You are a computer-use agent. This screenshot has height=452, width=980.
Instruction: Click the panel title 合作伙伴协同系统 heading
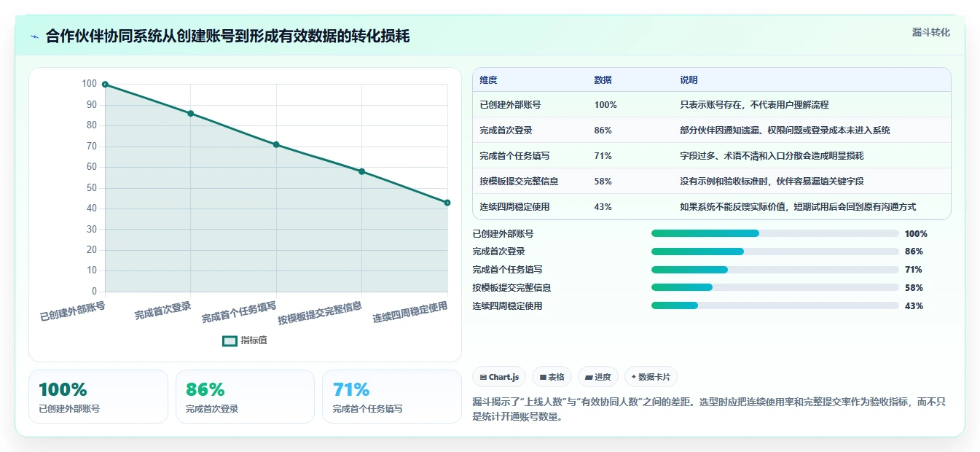pyautogui.click(x=227, y=36)
